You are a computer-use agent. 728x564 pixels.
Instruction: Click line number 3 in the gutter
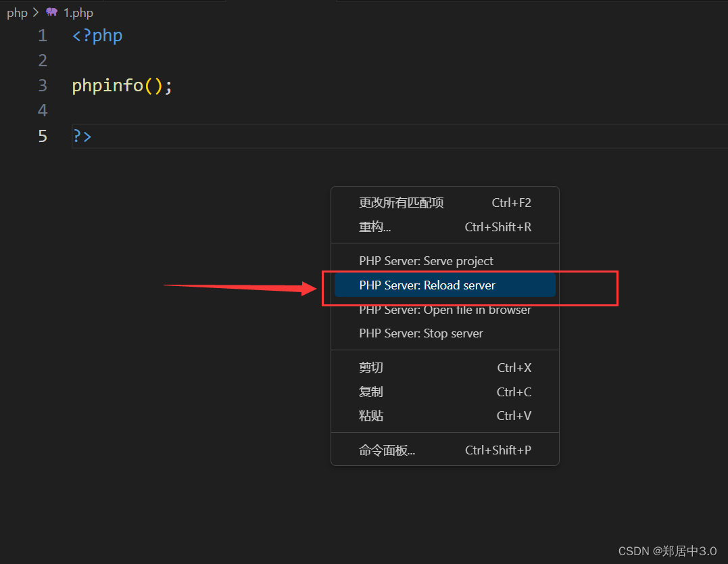pos(42,85)
